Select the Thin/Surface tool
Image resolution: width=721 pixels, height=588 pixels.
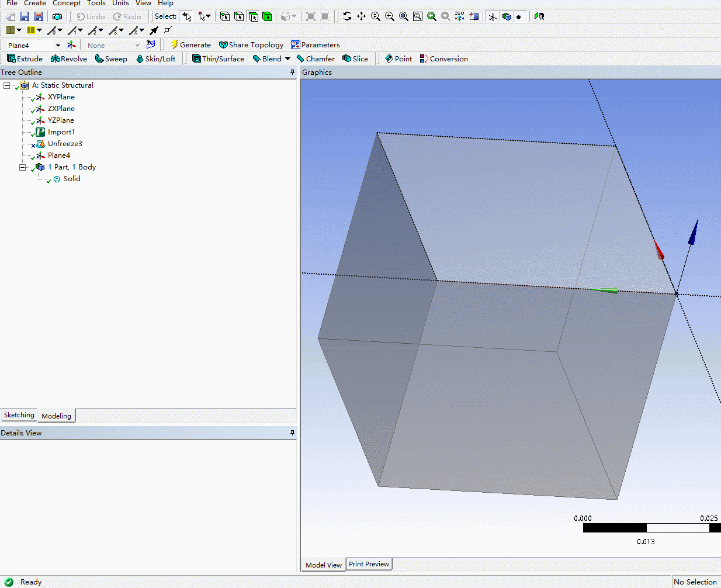pyautogui.click(x=218, y=58)
